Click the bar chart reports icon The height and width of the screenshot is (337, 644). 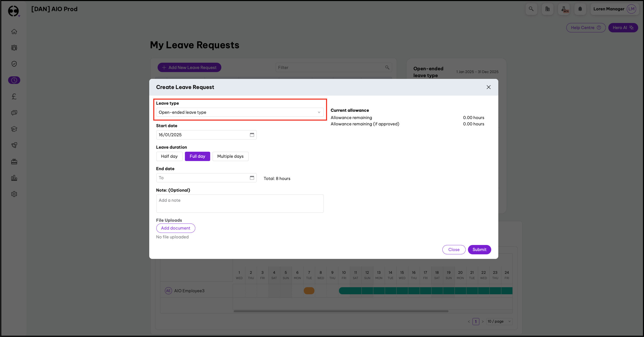pos(14,178)
